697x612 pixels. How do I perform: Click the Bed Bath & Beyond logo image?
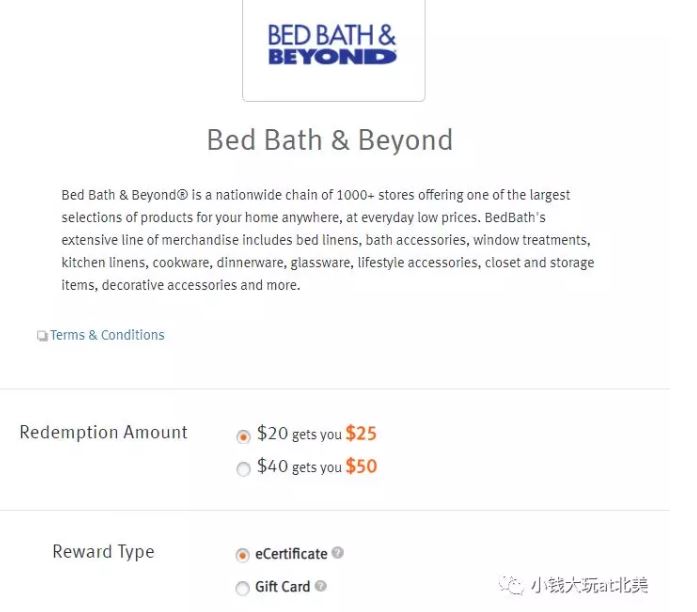[332, 45]
